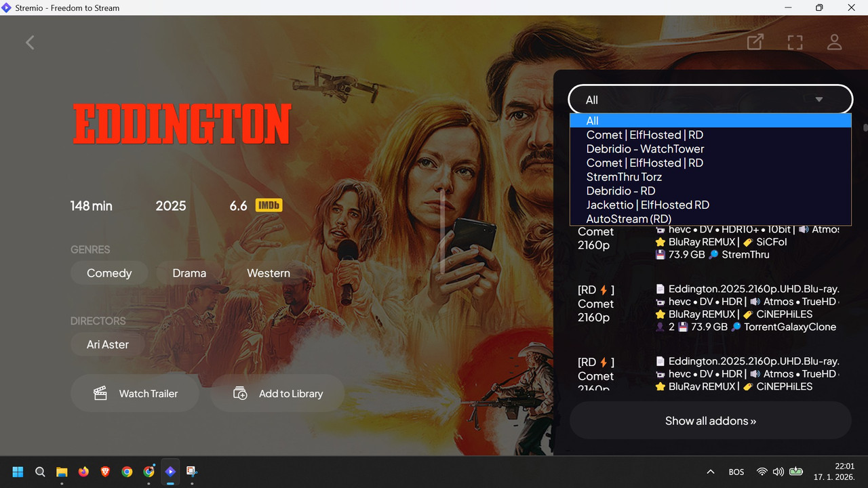The image size is (868, 488).
Task: Go back using the left chevron arrow
Action: [x=30, y=43]
